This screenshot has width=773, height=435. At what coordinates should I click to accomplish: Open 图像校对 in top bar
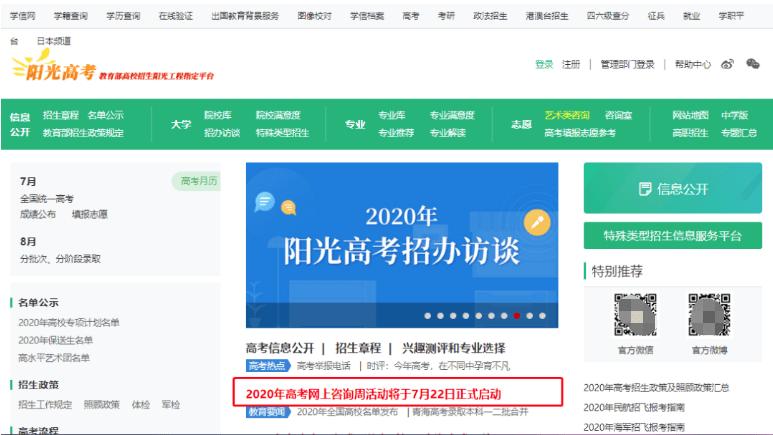tap(315, 16)
